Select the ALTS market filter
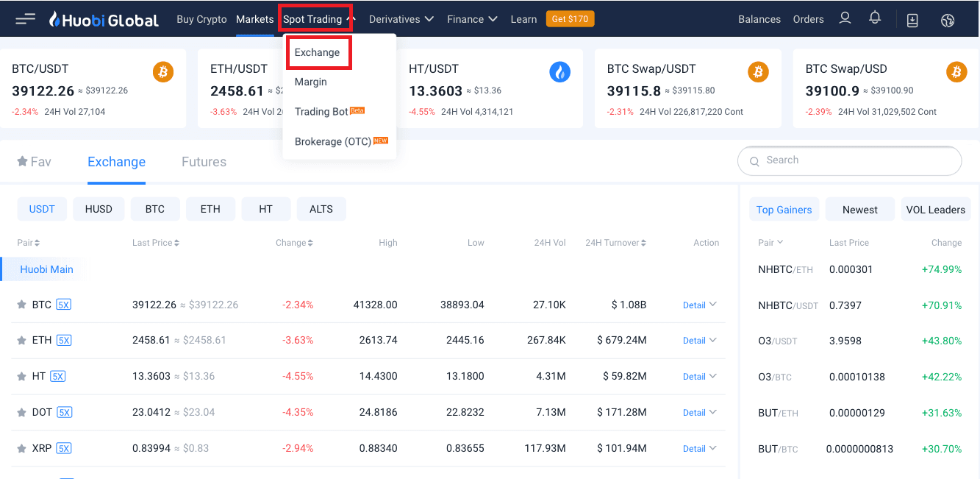Screen dimensions: 980x479 click(x=321, y=209)
